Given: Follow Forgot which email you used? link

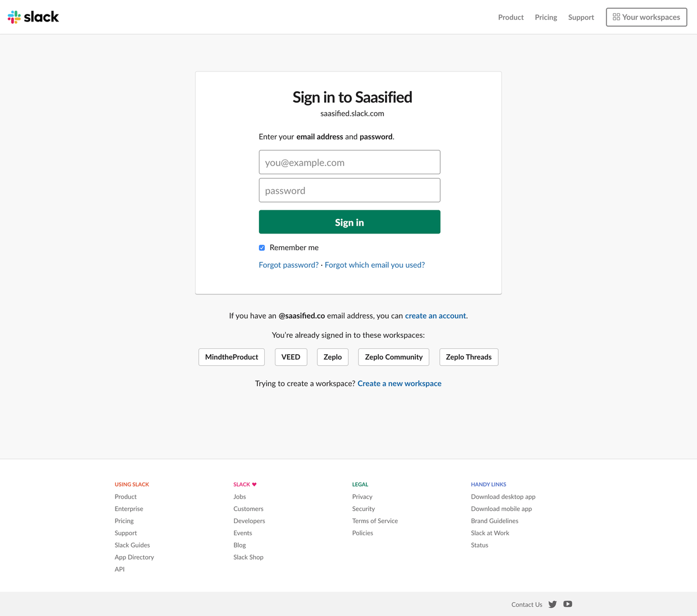Looking at the screenshot, I should [x=375, y=265].
